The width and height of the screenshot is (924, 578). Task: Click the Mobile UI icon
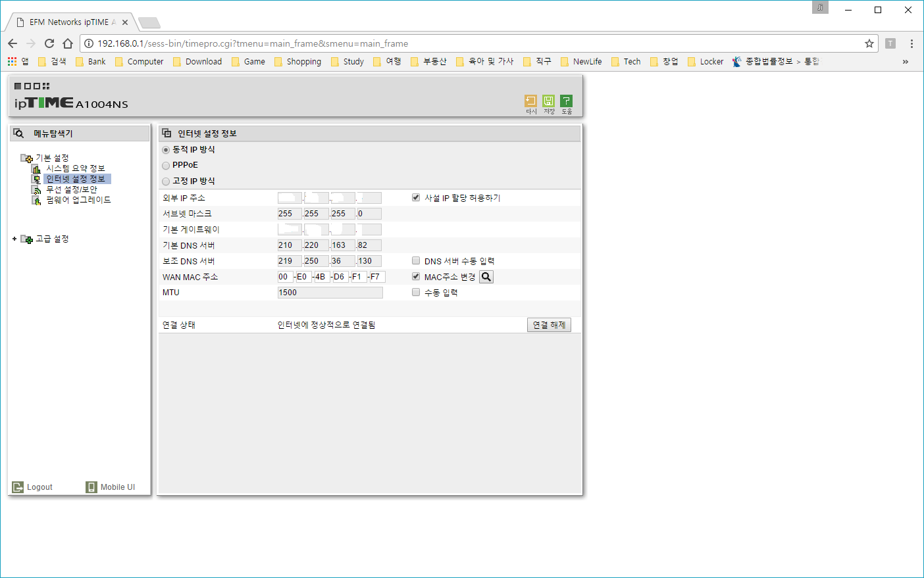91,487
